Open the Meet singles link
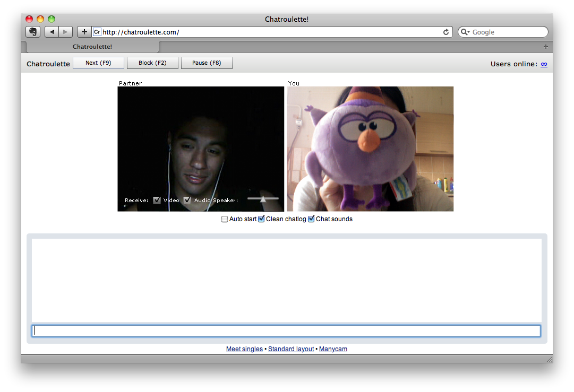This screenshot has width=574, height=392. pos(245,349)
